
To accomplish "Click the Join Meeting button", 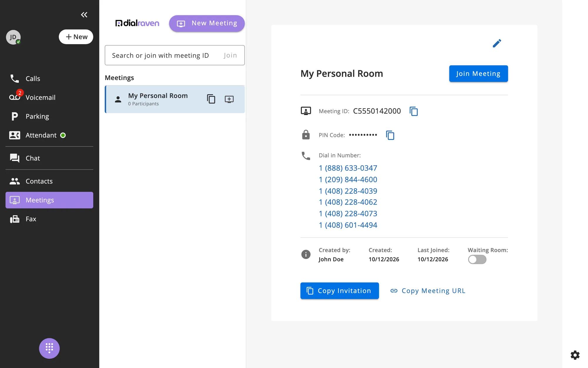I will (478, 74).
